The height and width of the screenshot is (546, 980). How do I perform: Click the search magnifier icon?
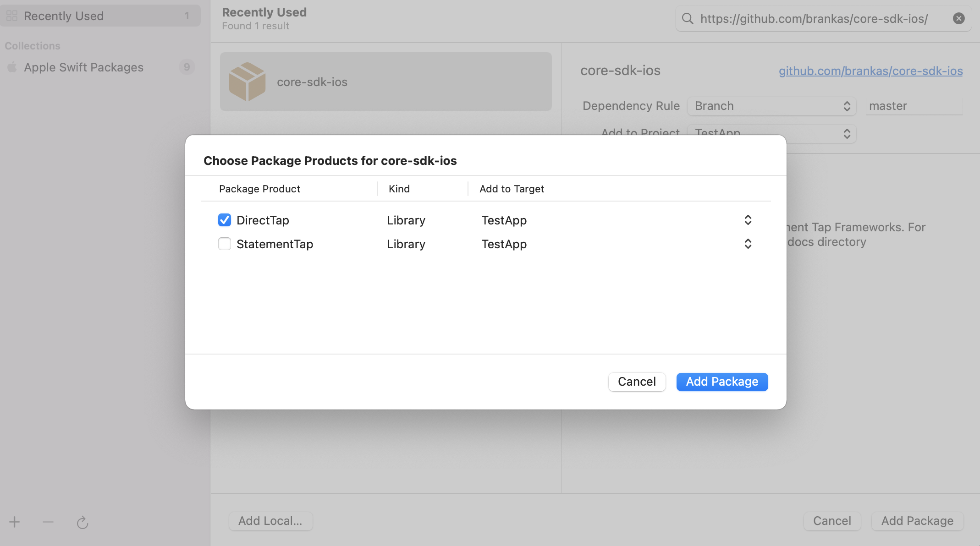pyautogui.click(x=687, y=18)
